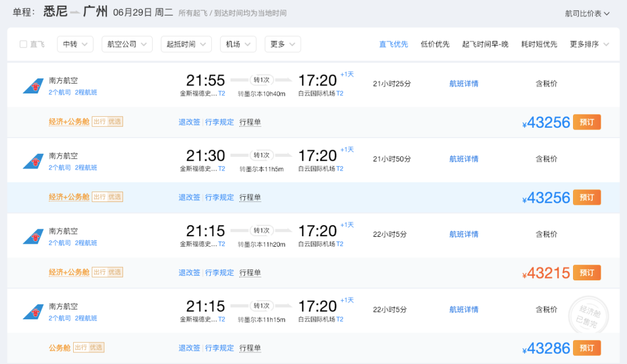
Task: Open the 起抵时间 dropdown
Action: click(x=186, y=44)
